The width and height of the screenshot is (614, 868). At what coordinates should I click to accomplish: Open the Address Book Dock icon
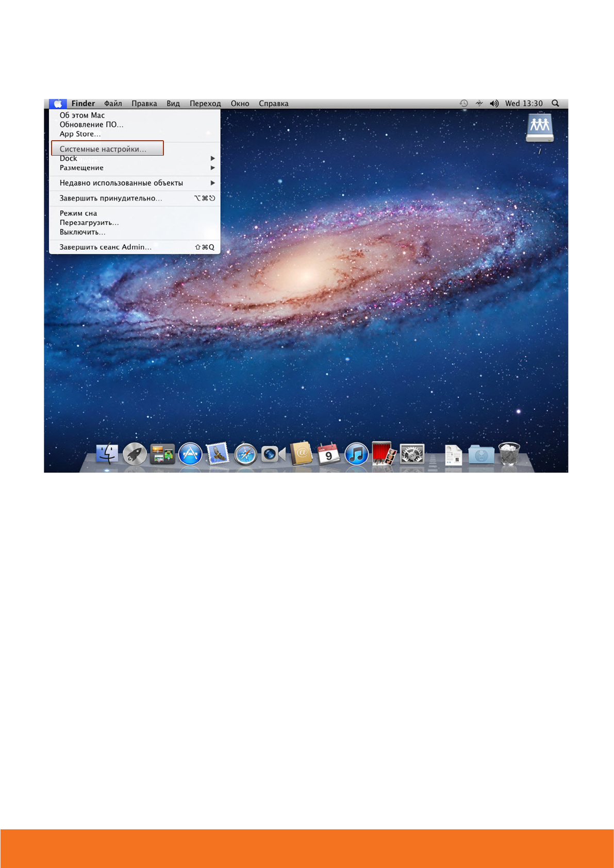tap(301, 454)
